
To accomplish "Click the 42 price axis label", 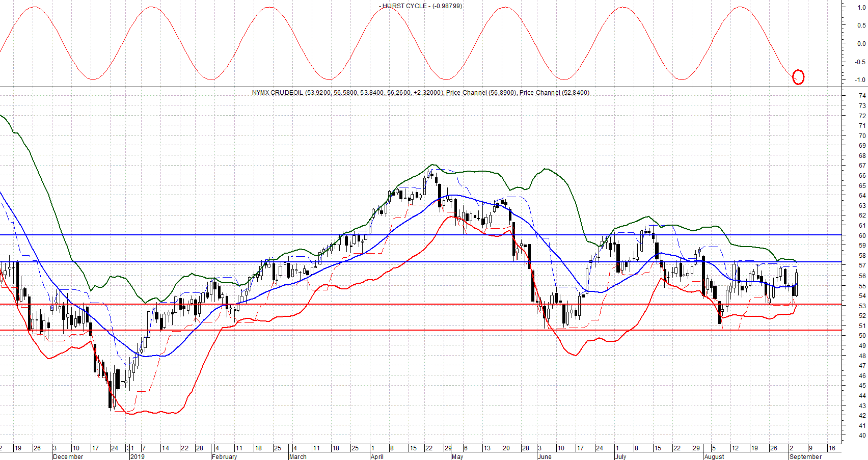I will tap(862, 416).
